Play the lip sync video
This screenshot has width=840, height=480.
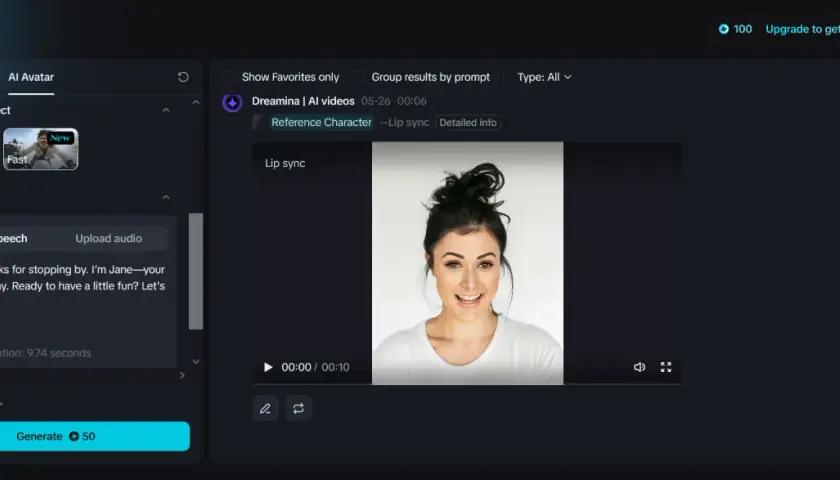268,367
